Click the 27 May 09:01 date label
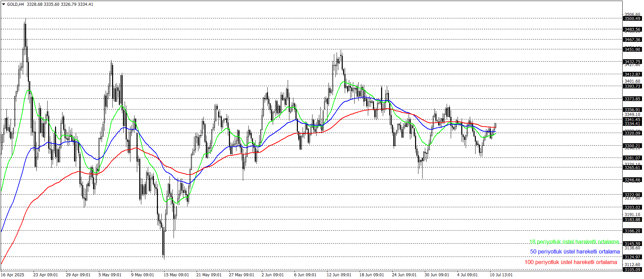The image size is (644, 279). click(241, 275)
